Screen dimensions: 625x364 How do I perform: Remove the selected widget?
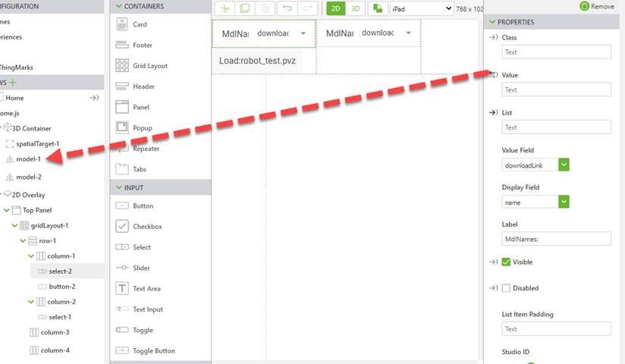597,6
